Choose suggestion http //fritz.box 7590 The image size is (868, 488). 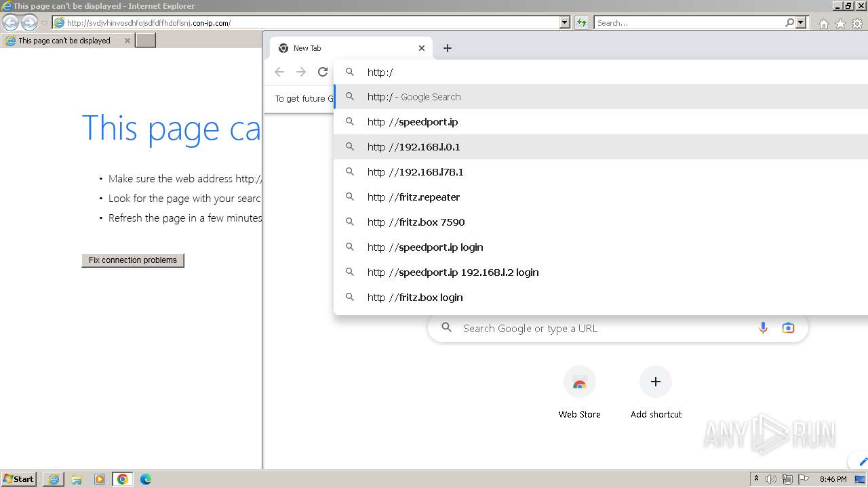[601, 222]
